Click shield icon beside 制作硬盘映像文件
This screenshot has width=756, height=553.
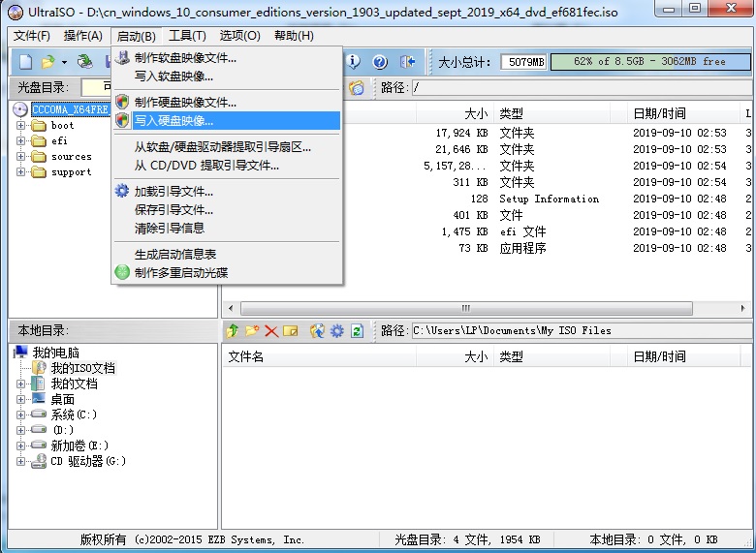(122, 102)
